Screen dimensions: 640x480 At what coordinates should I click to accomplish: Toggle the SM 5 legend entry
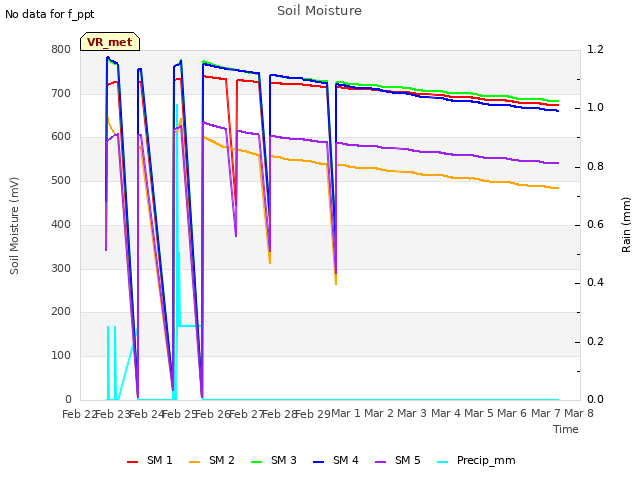point(398,460)
